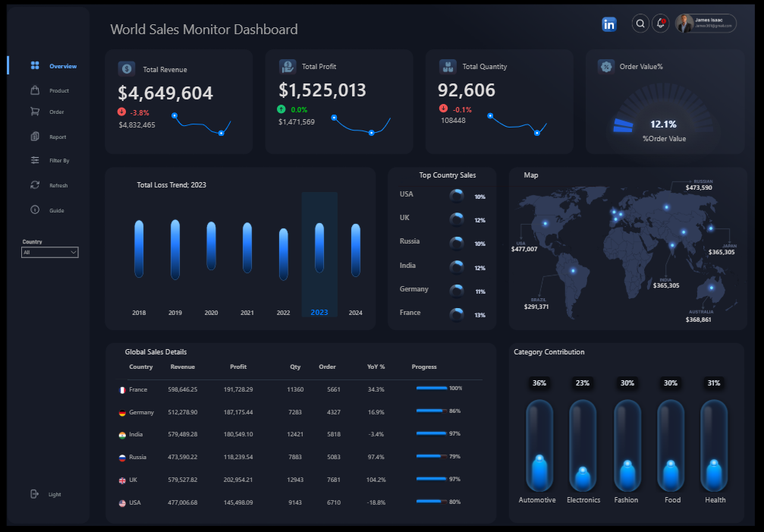764x532 pixels.
Task: Click Germany revenue 512,278.90 cell
Action: (x=183, y=412)
